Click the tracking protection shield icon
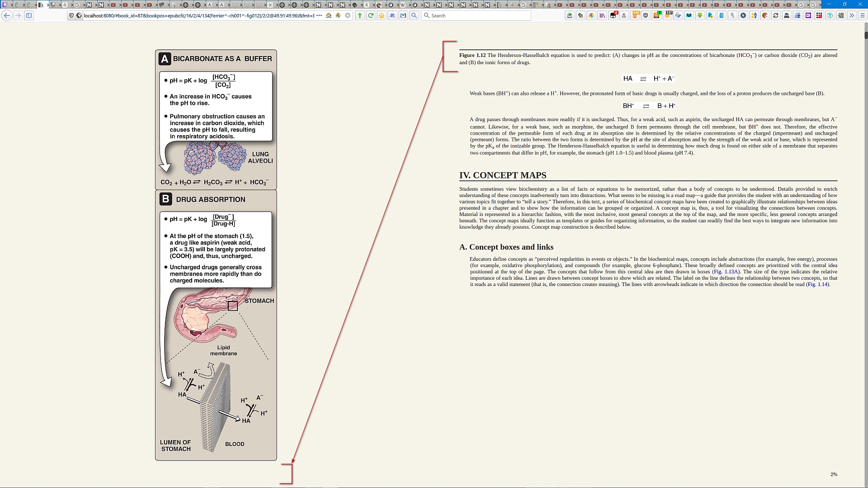The image size is (868, 488). click(71, 15)
